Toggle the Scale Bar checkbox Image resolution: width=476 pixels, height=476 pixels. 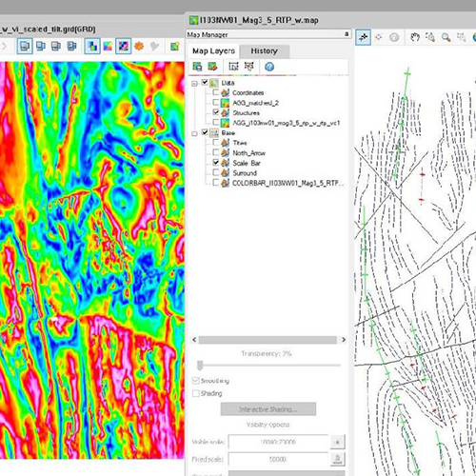coord(216,163)
